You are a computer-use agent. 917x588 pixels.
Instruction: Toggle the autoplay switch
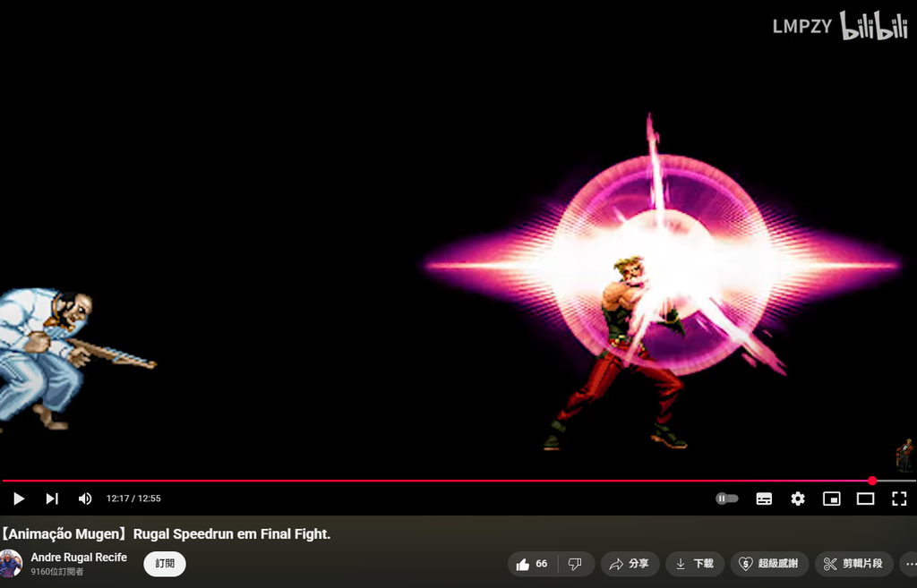pyautogui.click(x=727, y=499)
